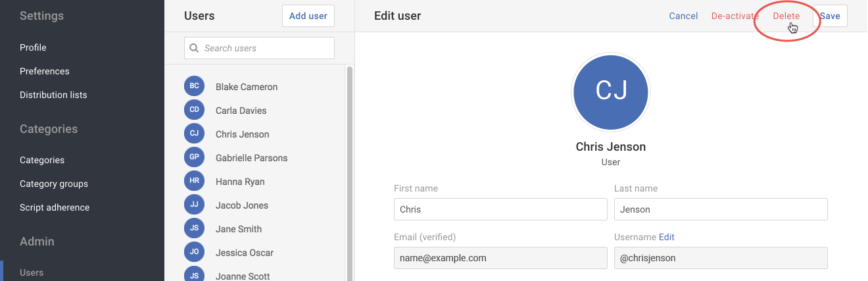Select Hanna Ryan in the users list
The height and width of the screenshot is (281, 868).
(x=240, y=182)
